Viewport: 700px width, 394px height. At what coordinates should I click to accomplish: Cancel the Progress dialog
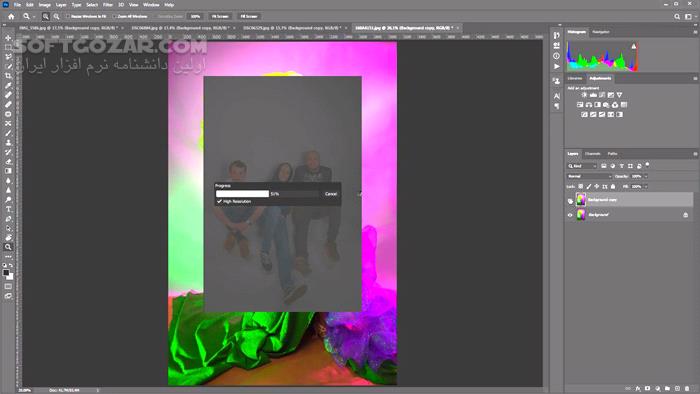coord(331,194)
